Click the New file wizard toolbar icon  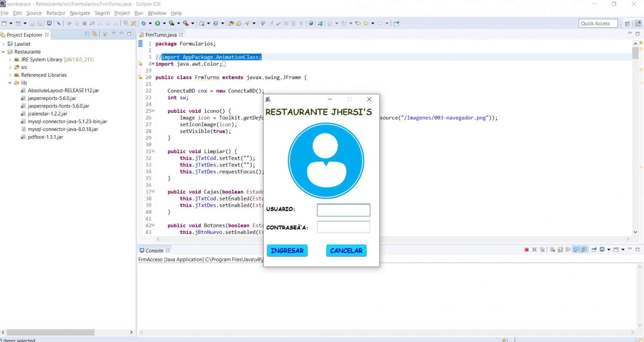click(x=4, y=23)
